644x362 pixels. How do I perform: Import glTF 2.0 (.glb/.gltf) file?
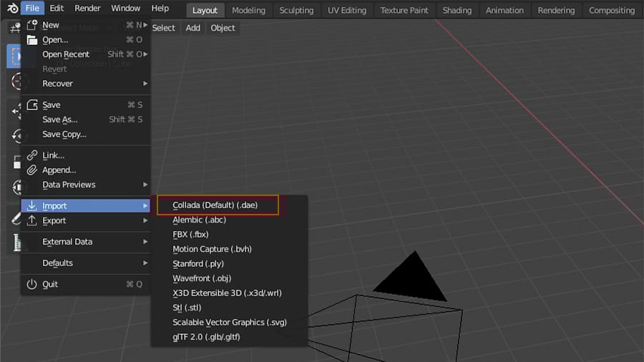click(230, 337)
